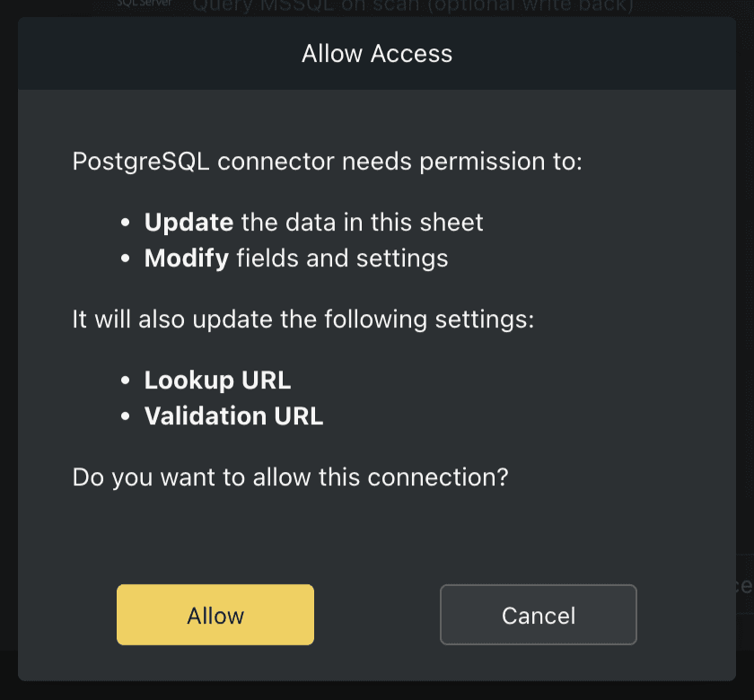Confirm access using the yellow Allow button

(x=215, y=615)
